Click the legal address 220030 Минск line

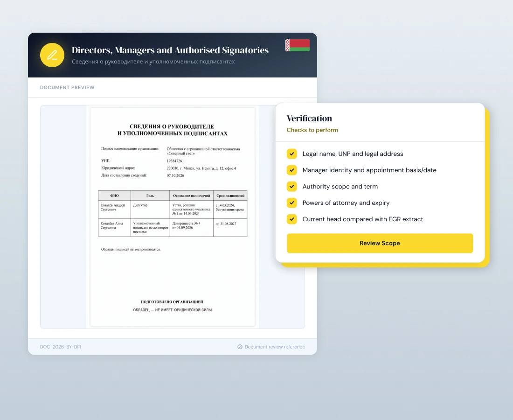(x=201, y=168)
